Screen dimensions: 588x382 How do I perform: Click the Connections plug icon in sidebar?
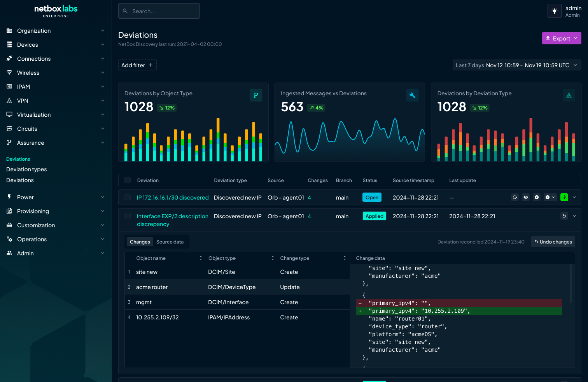tap(9, 59)
